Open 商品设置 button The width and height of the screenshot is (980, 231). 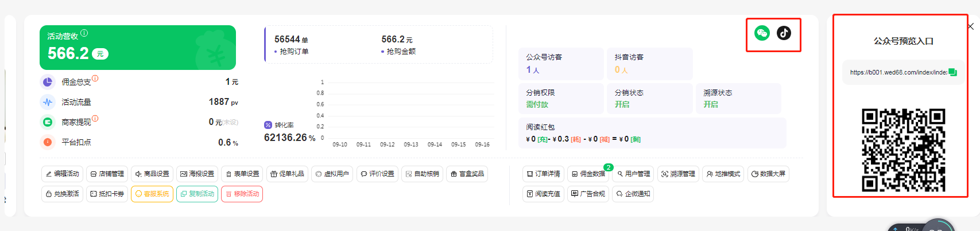(x=152, y=174)
